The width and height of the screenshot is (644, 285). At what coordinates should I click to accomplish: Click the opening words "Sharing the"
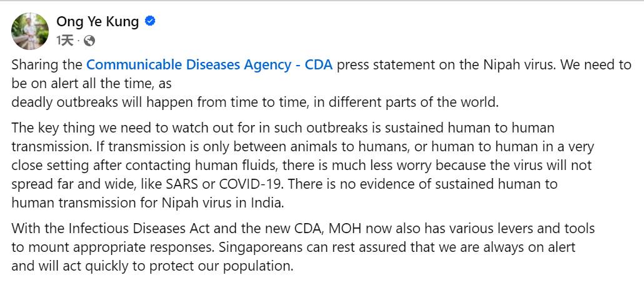pyautogui.click(x=47, y=64)
